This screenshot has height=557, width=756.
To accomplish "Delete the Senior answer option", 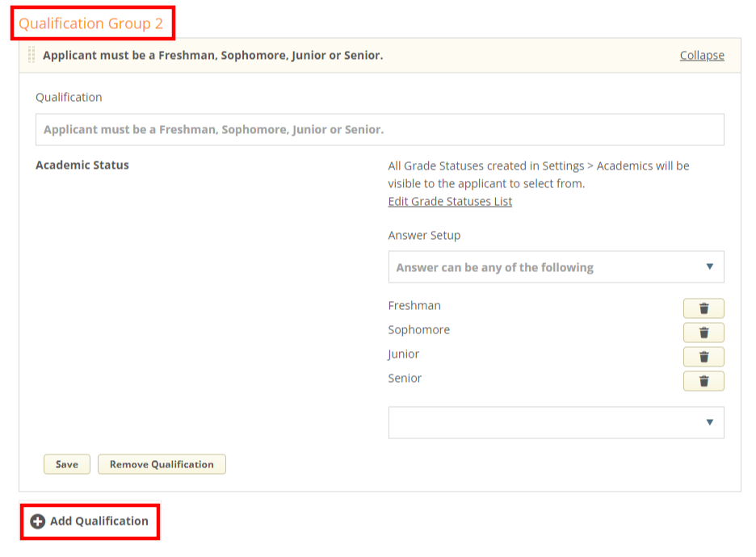I will click(x=703, y=381).
